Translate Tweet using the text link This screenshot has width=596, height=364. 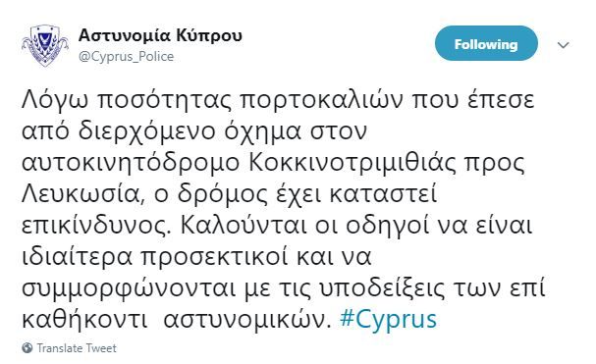77,348
